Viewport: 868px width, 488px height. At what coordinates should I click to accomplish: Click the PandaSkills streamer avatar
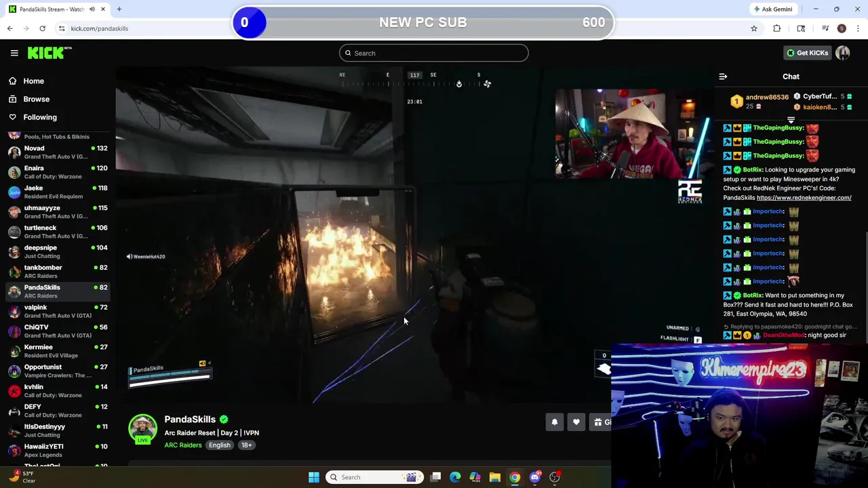tap(142, 430)
